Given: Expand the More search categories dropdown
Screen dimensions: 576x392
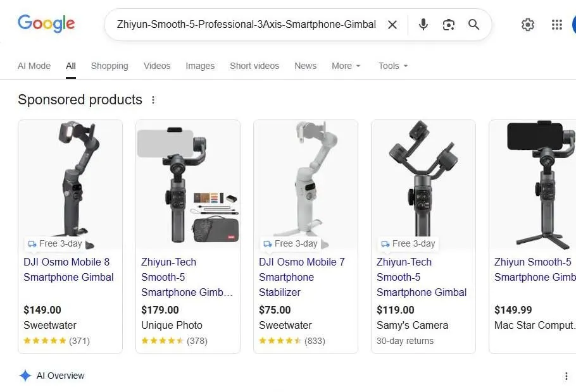Looking at the screenshot, I should pos(346,66).
